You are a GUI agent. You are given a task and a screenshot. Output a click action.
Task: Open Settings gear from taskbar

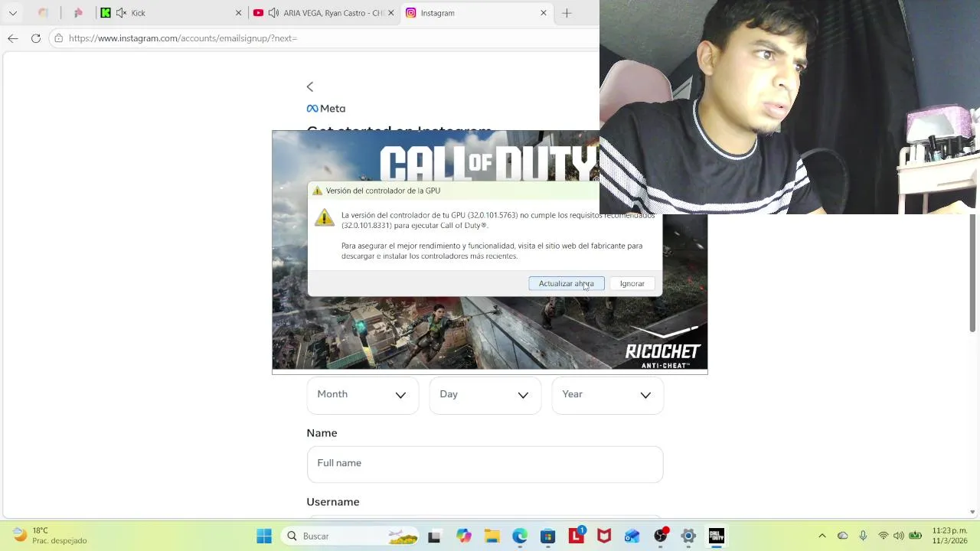click(x=688, y=536)
